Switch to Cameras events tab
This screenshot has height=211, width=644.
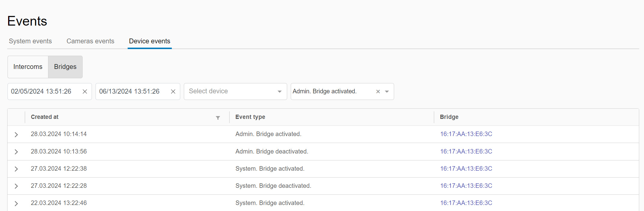click(x=90, y=41)
